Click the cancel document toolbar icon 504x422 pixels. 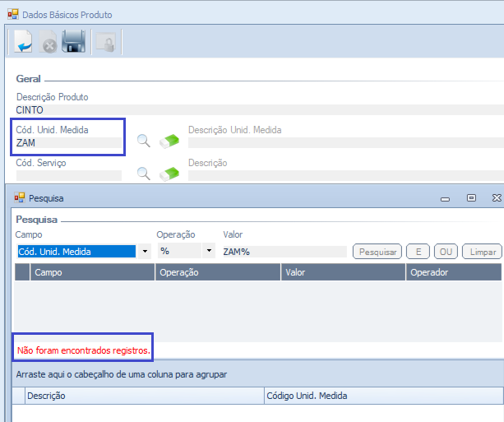[48, 41]
